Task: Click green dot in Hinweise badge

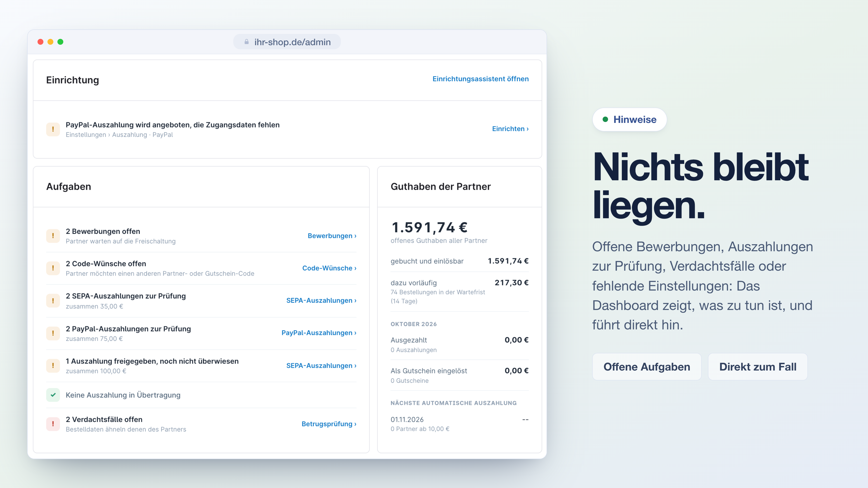Action: 605,119
